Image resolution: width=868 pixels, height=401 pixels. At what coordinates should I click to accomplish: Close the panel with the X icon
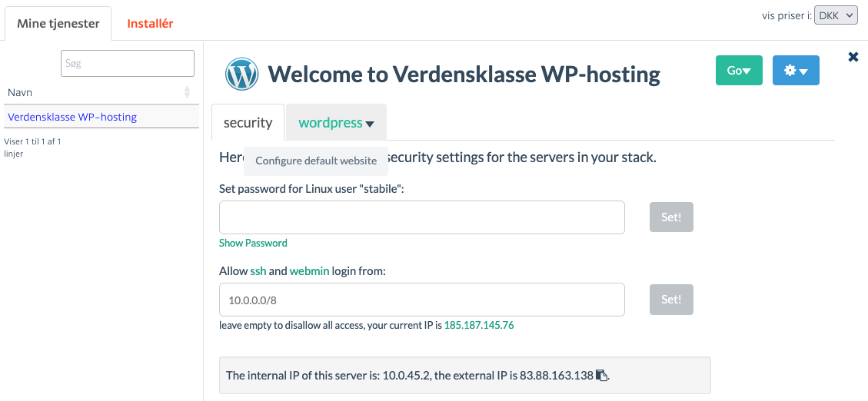[853, 56]
